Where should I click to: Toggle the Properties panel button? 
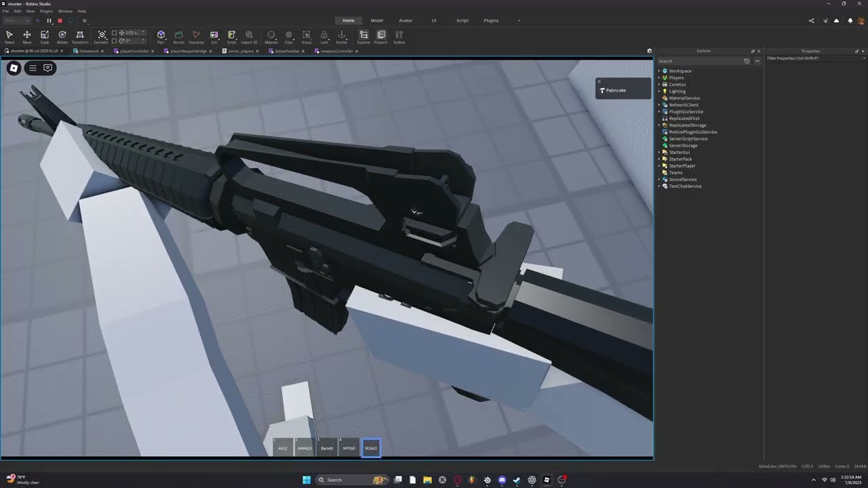coord(381,37)
